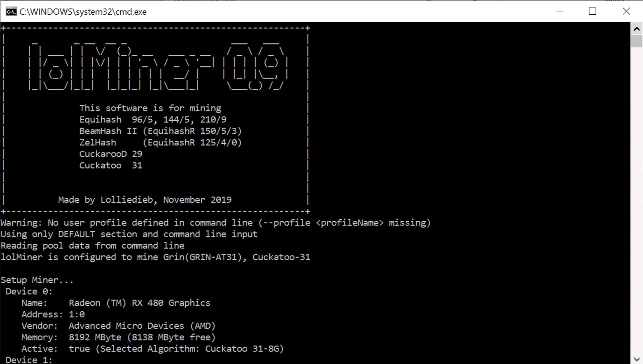This screenshot has width=643, height=364.
Task: Click the close window button
Action: tap(627, 11)
